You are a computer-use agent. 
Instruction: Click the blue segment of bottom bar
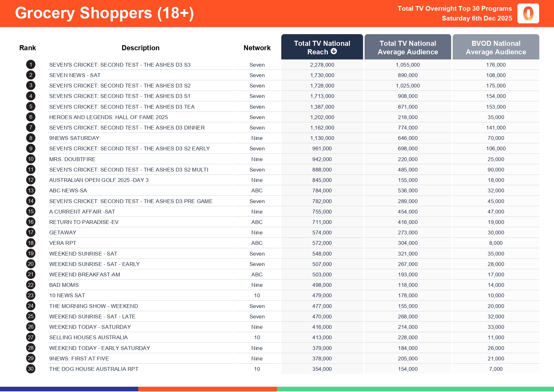[x=69, y=389]
